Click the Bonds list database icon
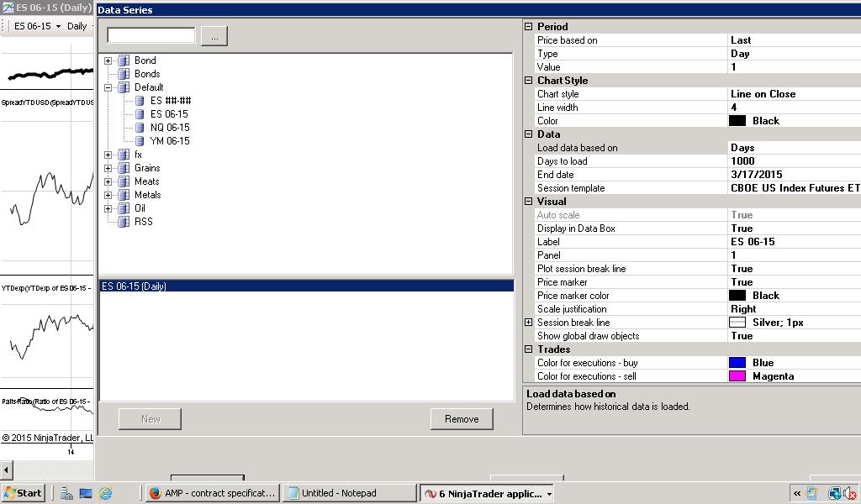Viewport: 861px width, 504px height. [x=124, y=74]
